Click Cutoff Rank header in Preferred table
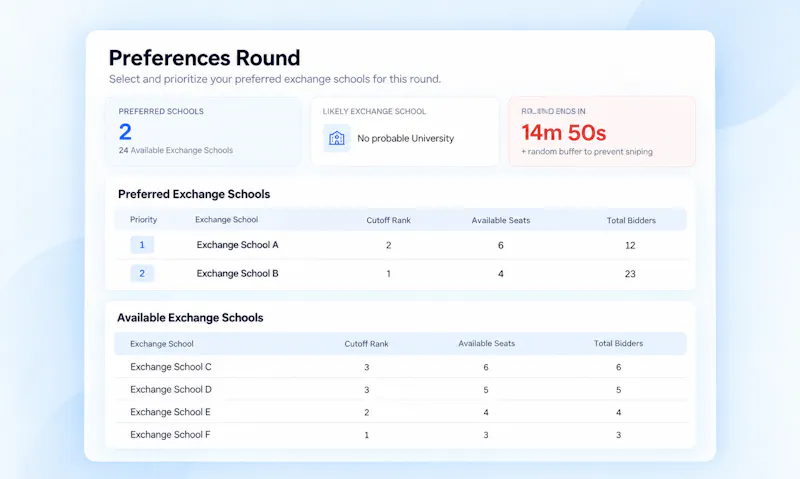 (388, 220)
